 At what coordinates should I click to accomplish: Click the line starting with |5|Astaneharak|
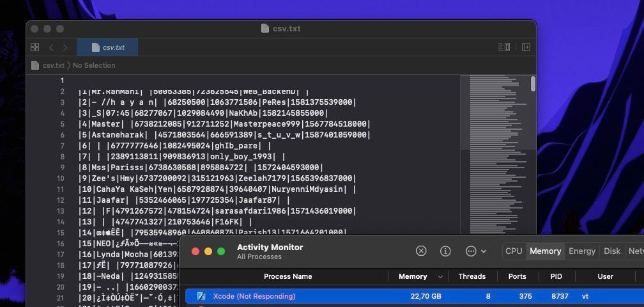[x=224, y=135]
